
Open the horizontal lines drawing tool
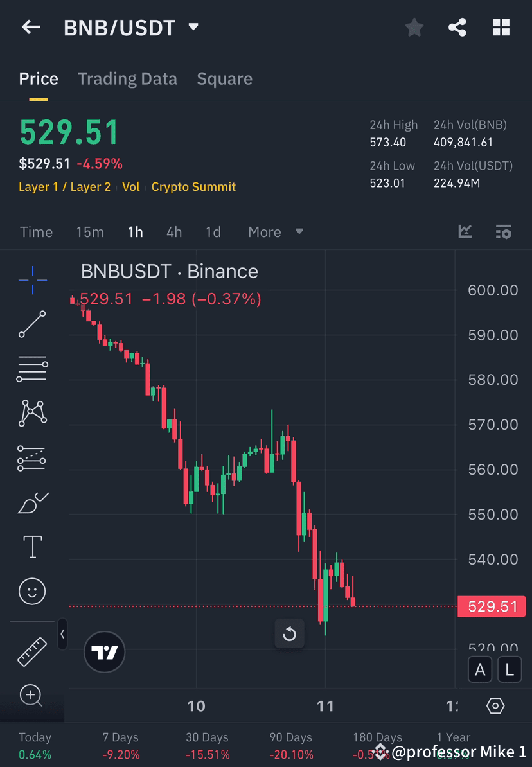pyautogui.click(x=32, y=369)
